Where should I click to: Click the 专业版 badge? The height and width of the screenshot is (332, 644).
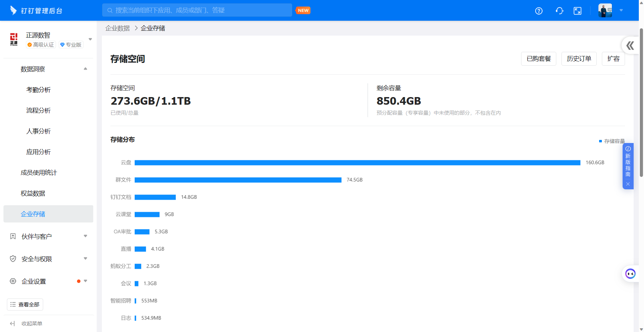[x=71, y=45]
